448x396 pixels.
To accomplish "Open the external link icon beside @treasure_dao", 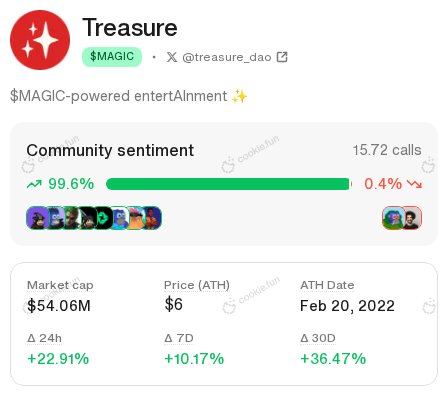I will click(x=282, y=57).
